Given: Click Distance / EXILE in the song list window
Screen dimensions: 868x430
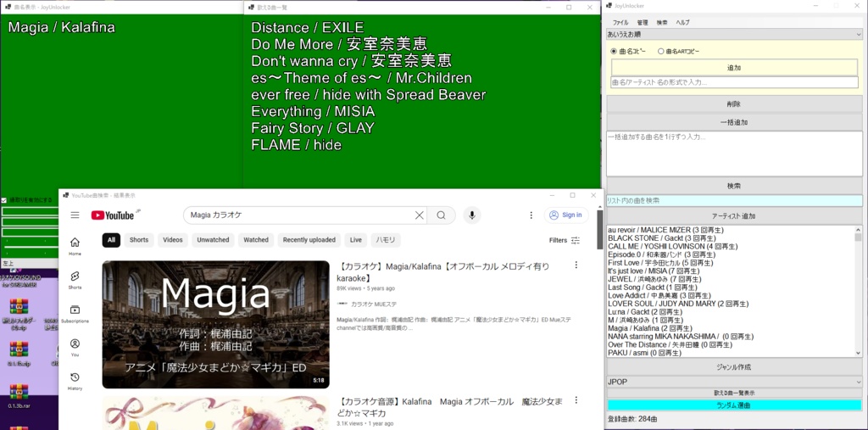Looking at the screenshot, I should tap(307, 28).
